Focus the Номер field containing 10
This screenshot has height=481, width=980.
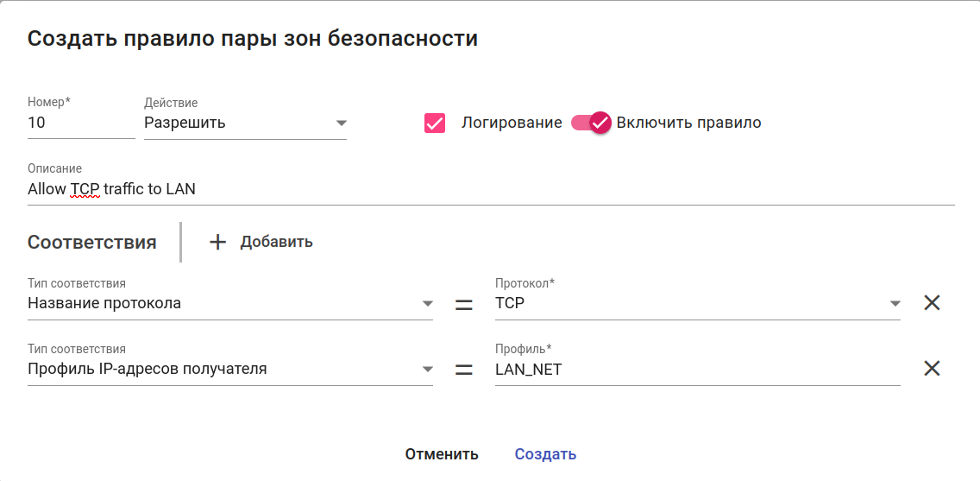click(80, 123)
